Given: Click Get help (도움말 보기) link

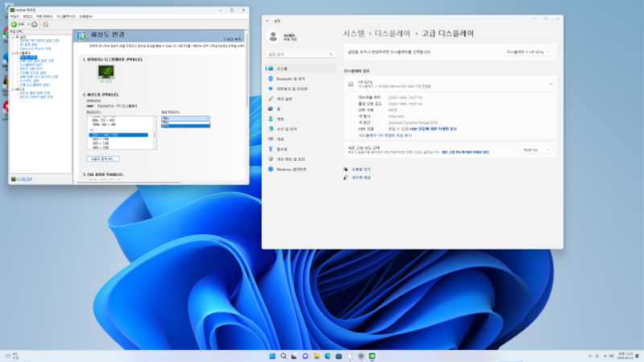Looking at the screenshot, I should [x=361, y=169].
